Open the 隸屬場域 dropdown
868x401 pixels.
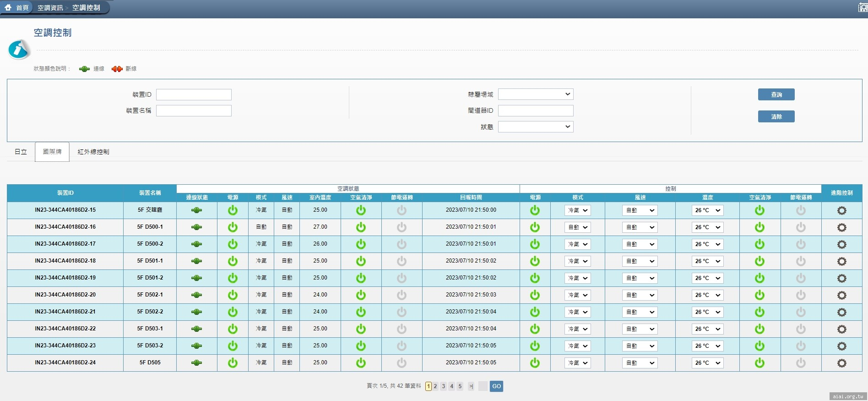tap(536, 94)
